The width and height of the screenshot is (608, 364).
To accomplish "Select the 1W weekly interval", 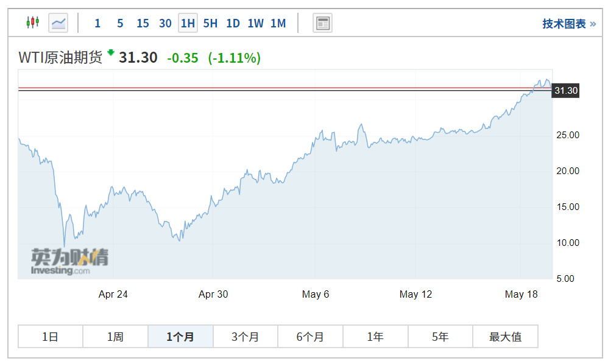I will click(x=255, y=24).
